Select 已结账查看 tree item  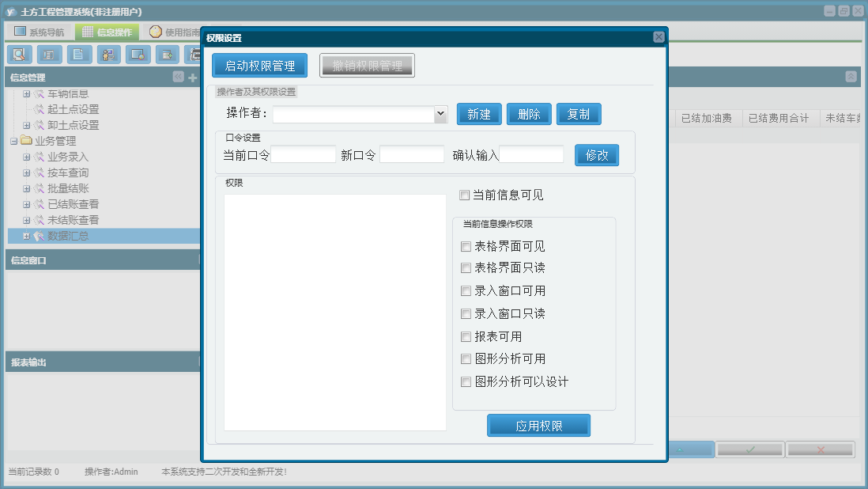click(x=73, y=205)
